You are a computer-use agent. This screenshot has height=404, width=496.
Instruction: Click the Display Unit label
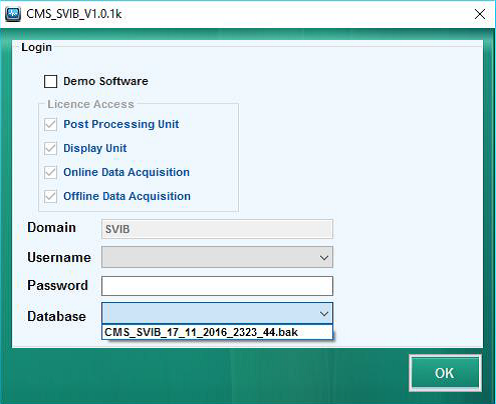95,148
